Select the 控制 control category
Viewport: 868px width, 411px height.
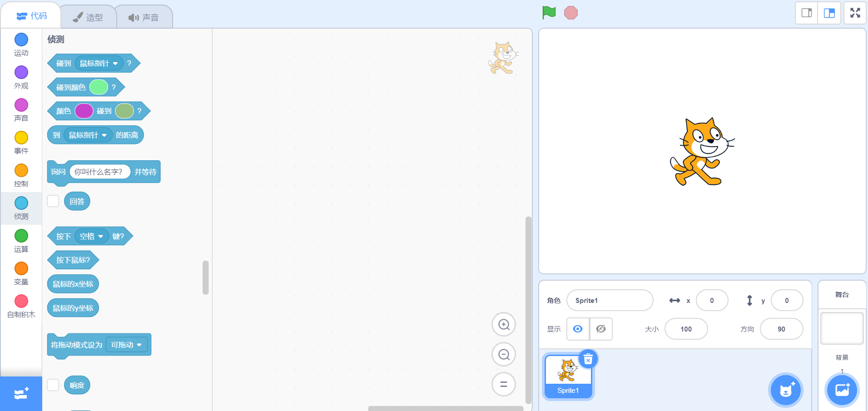[x=21, y=176]
